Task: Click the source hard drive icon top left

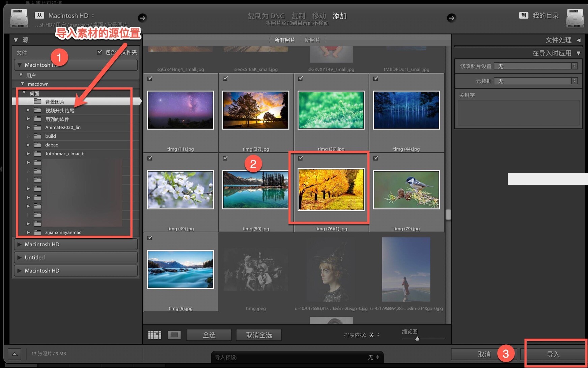Action: click(x=19, y=18)
